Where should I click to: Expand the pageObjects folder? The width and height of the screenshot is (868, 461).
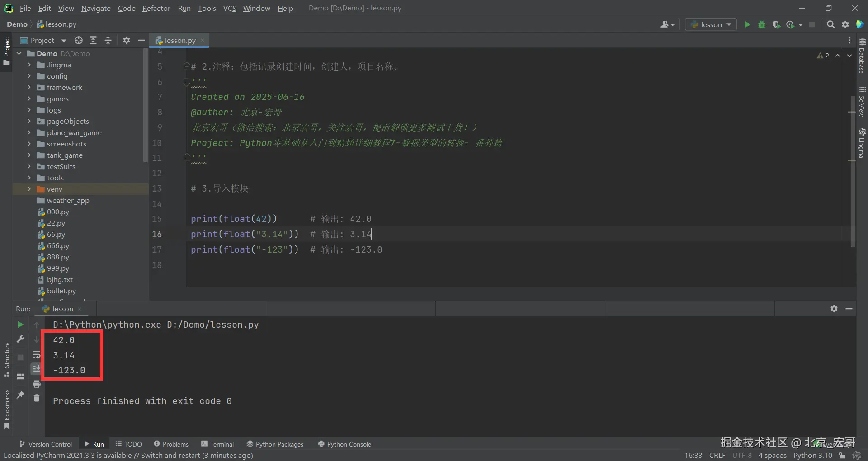(x=29, y=121)
